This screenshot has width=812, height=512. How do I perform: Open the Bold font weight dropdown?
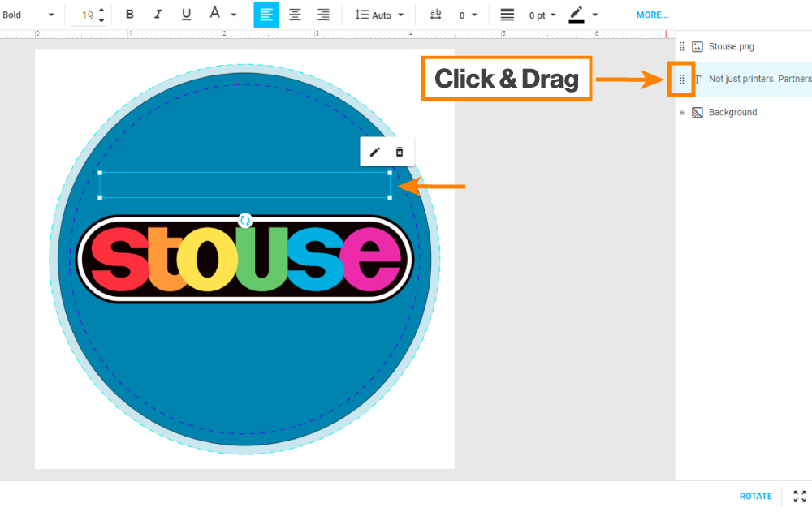tap(28, 15)
